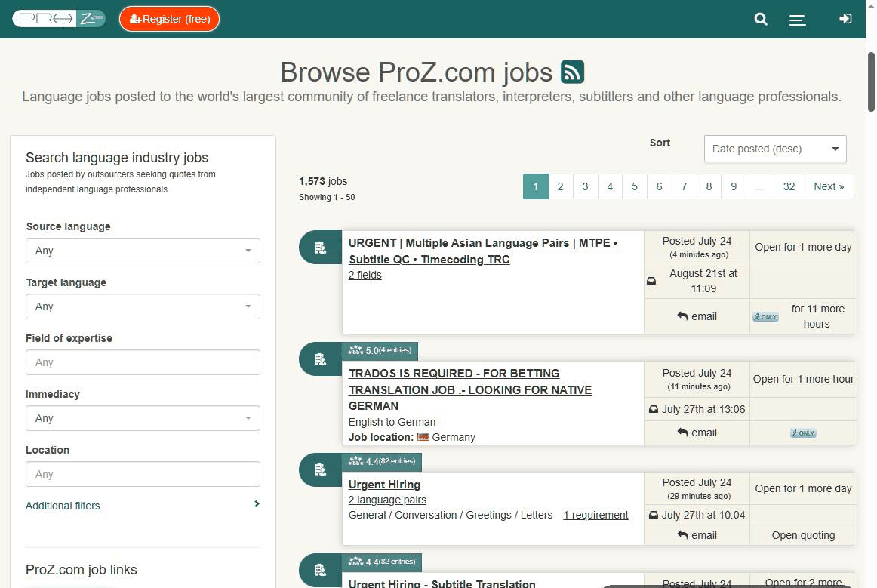The image size is (877, 588).
Task: Click the company icon for TRADOS IS REQUIRED job
Action: (320, 359)
